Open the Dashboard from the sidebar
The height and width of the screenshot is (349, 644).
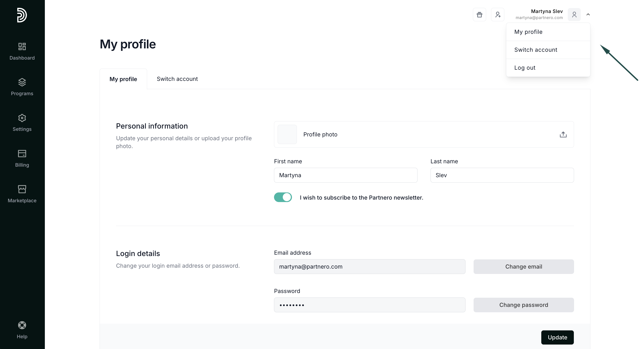(x=22, y=52)
